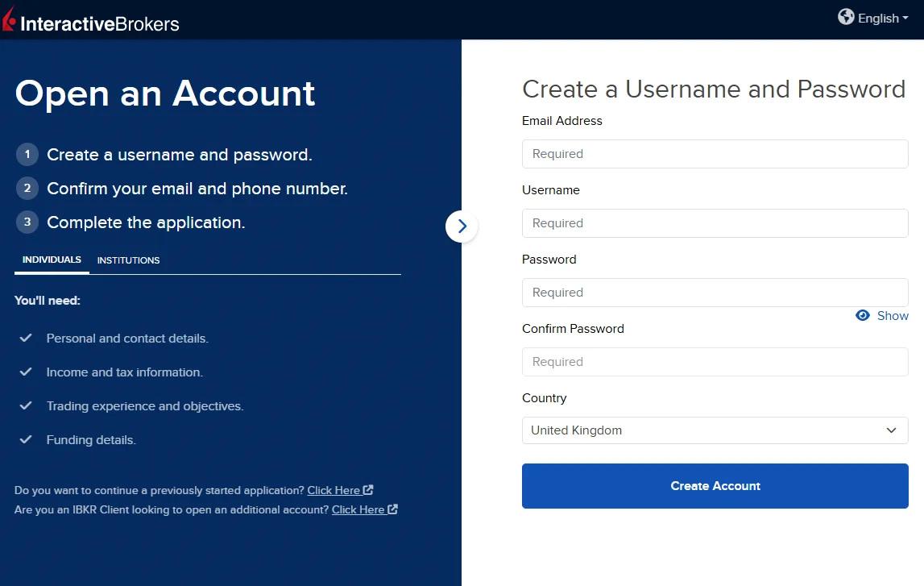Image resolution: width=924 pixels, height=586 pixels.
Task: Open the Country dropdown
Action: tap(715, 430)
